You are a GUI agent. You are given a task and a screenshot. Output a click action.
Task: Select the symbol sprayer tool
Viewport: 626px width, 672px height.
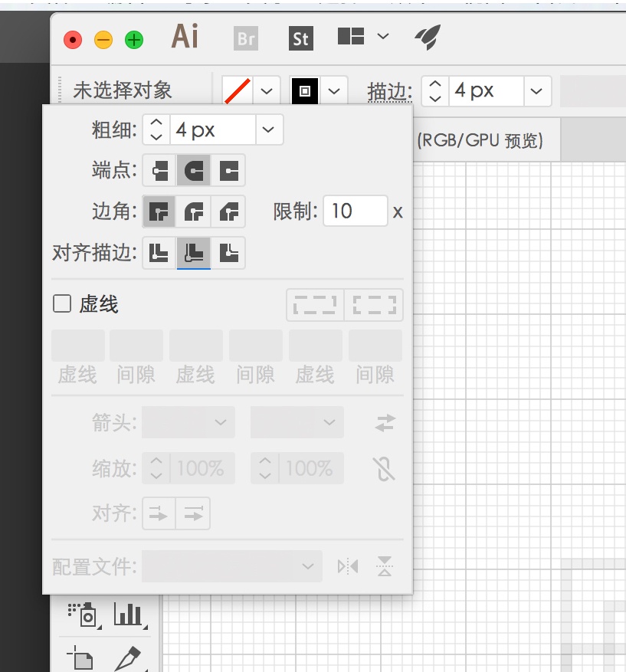pos(83,615)
